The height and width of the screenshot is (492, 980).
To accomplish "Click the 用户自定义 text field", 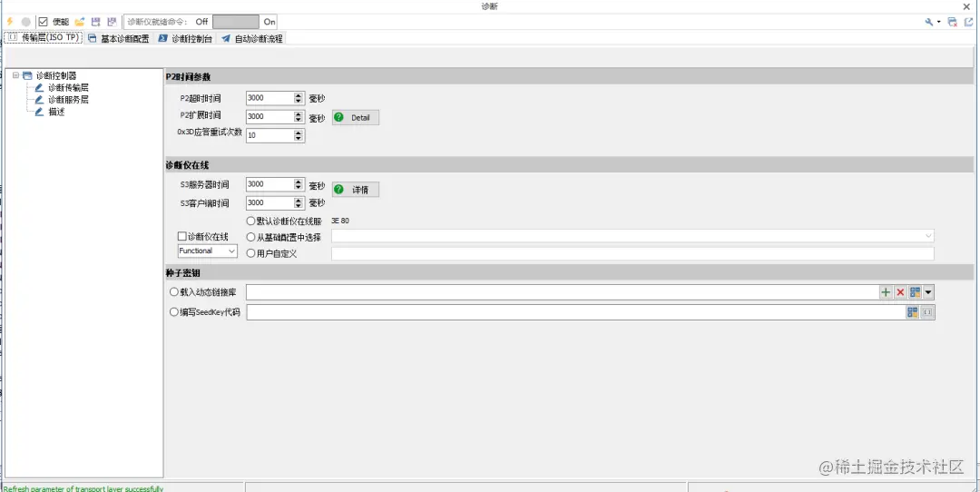I will [x=632, y=253].
